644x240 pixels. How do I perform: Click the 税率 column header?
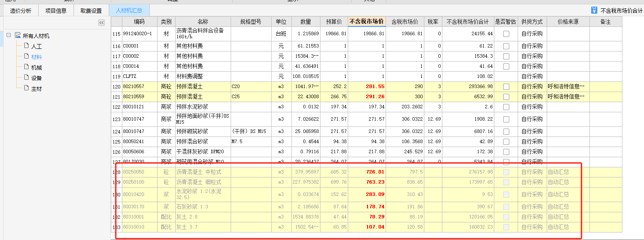click(433, 22)
